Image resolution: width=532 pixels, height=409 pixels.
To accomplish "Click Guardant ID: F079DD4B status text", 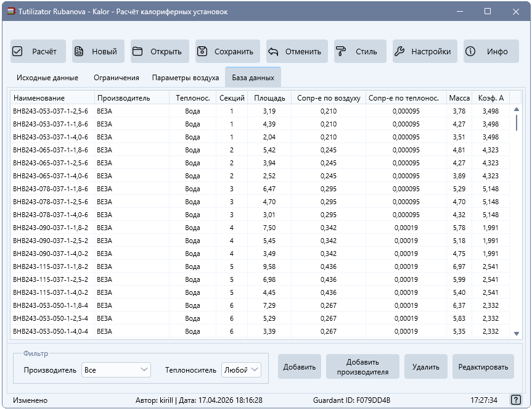I will click(351, 400).
